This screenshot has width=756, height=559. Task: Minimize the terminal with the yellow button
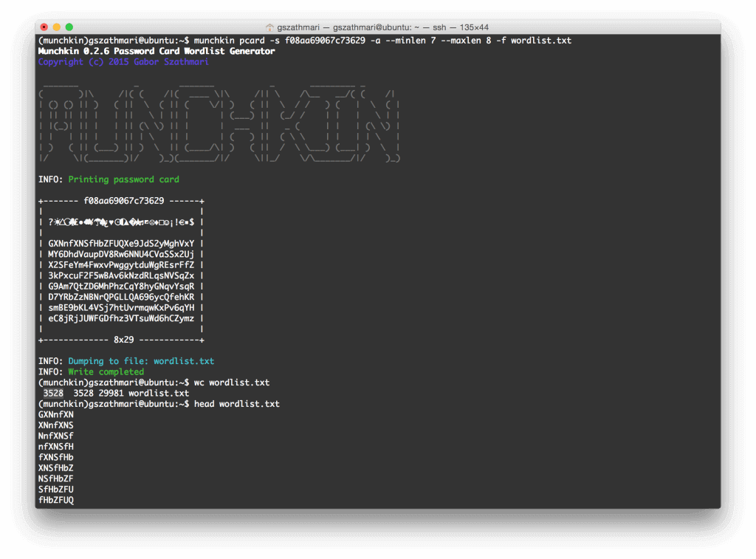click(x=56, y=27)
